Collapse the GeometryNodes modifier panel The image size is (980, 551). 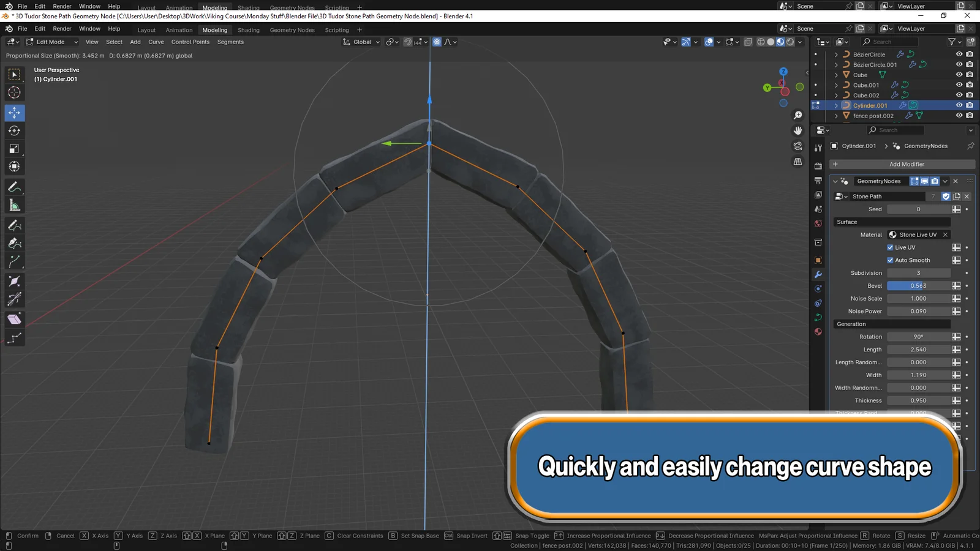(835, 181)
